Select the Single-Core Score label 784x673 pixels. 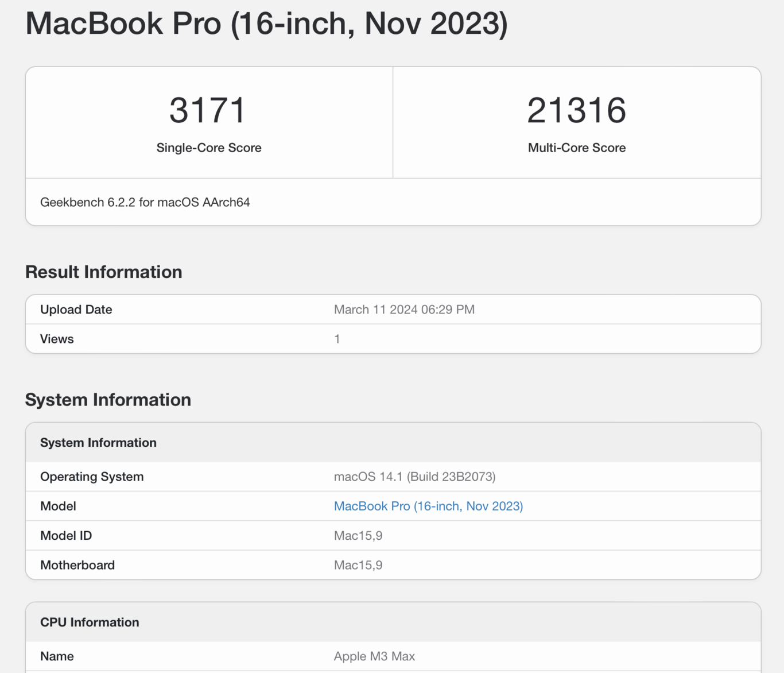tap(209, 148)
